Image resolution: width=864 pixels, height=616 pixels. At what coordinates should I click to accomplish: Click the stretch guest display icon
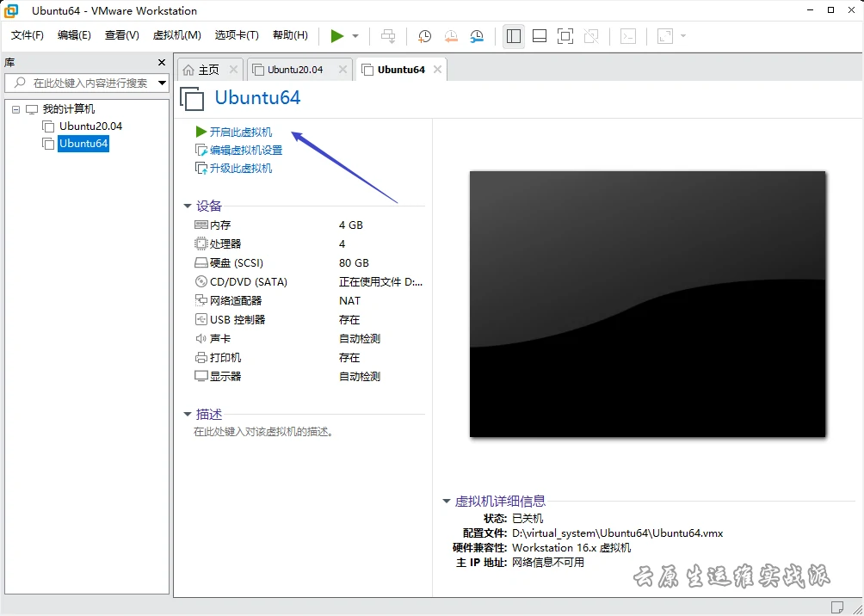(665, 36)
